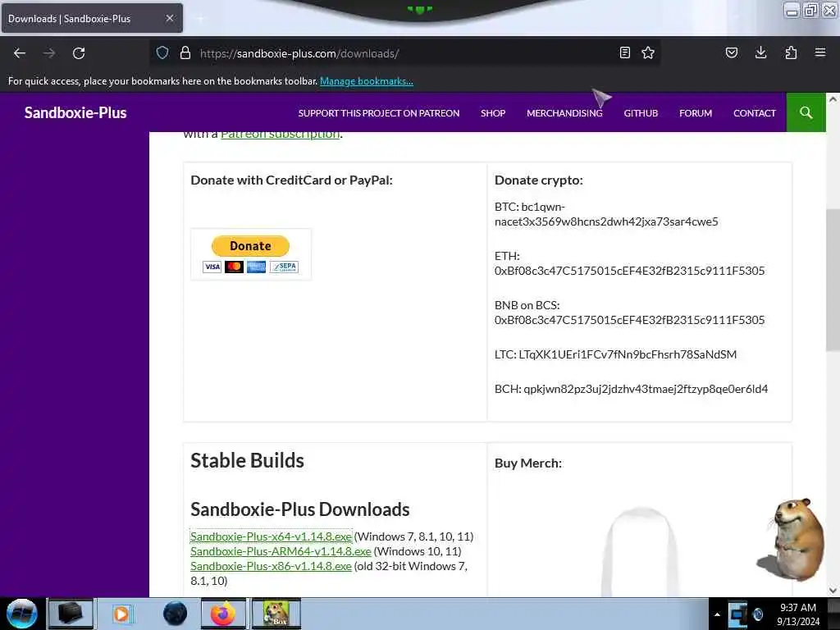Toggle reader view icon

click(624, 52)
